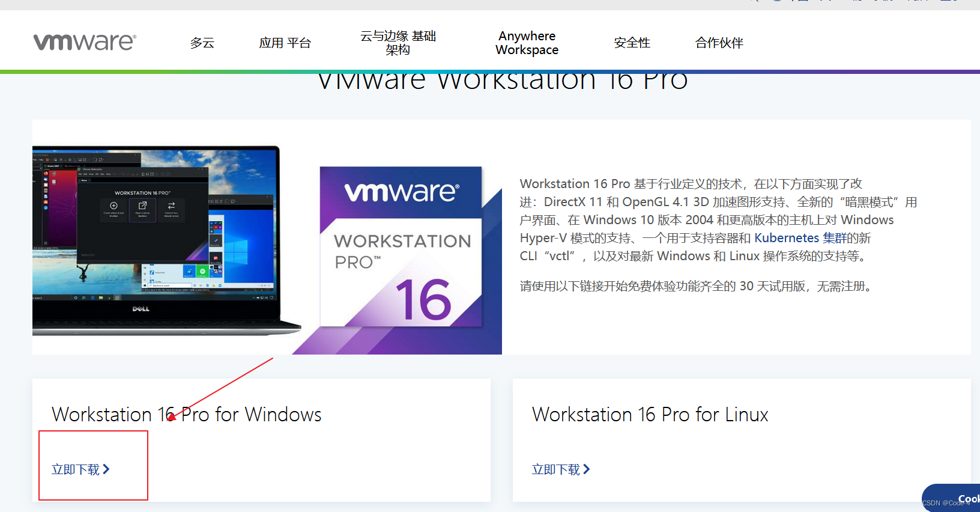Open the 合作伙伴 navigation menu

click(x=719, y=43)
